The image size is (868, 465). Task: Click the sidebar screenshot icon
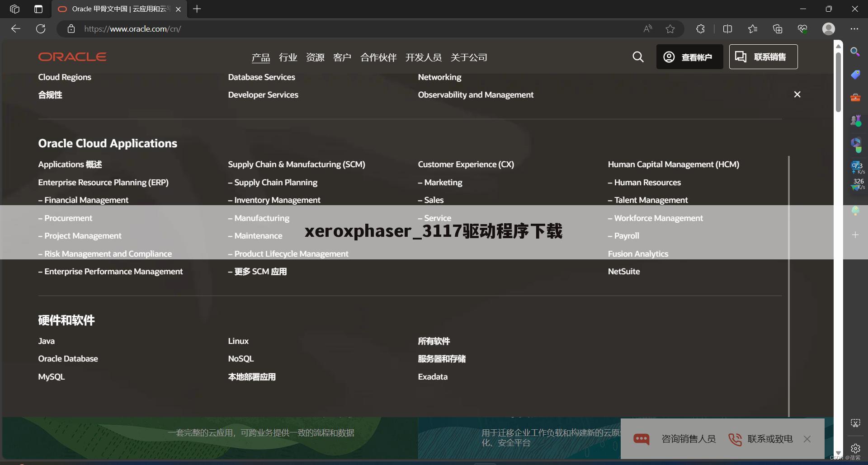[855, 423]
